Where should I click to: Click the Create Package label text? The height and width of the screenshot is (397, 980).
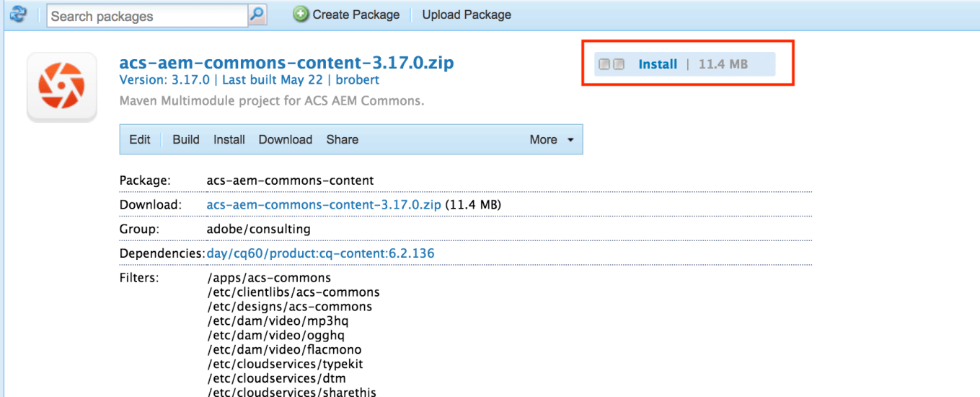click(x=356, y=14)
